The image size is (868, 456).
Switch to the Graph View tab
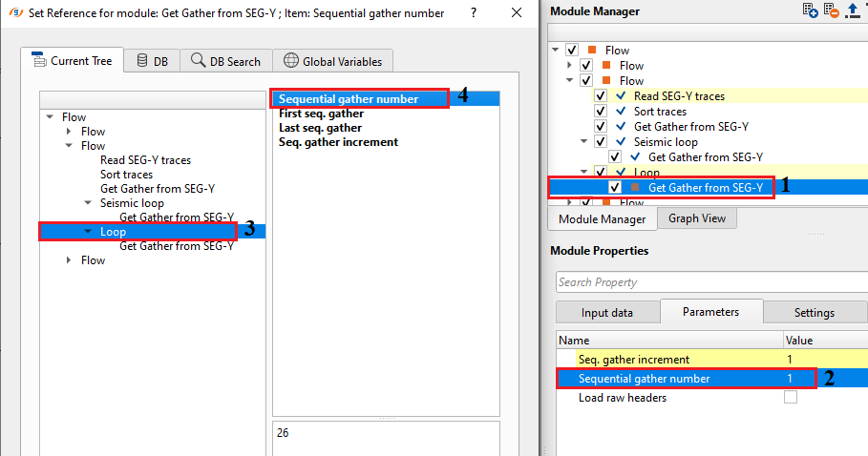(x=697, y=218)
